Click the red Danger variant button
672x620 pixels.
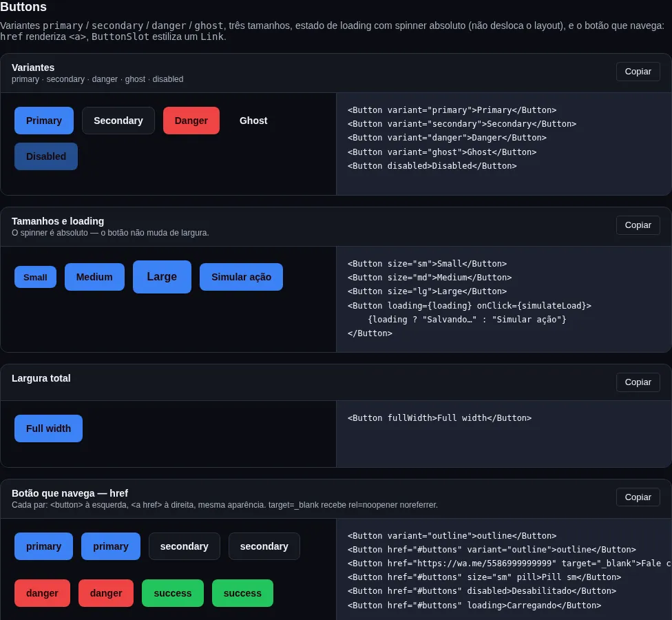pos(191,121)
